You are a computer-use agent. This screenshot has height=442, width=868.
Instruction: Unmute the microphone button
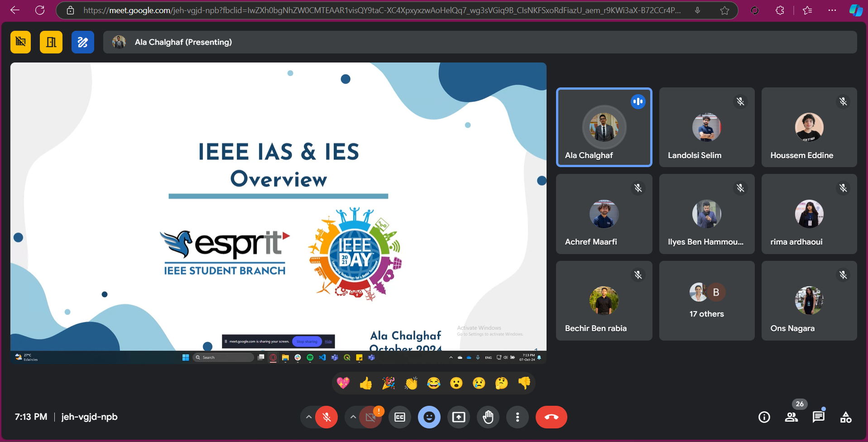coord(326,417)
